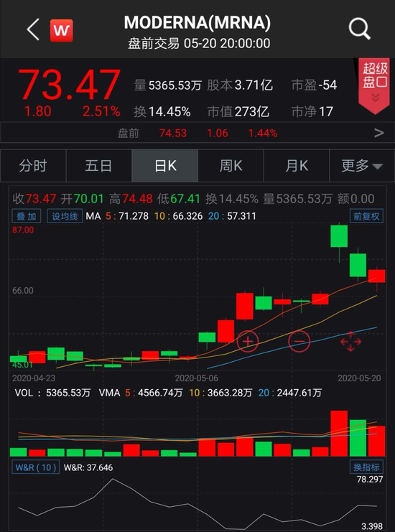Tap the MA 20: 57.311 label

coord(232,216)
